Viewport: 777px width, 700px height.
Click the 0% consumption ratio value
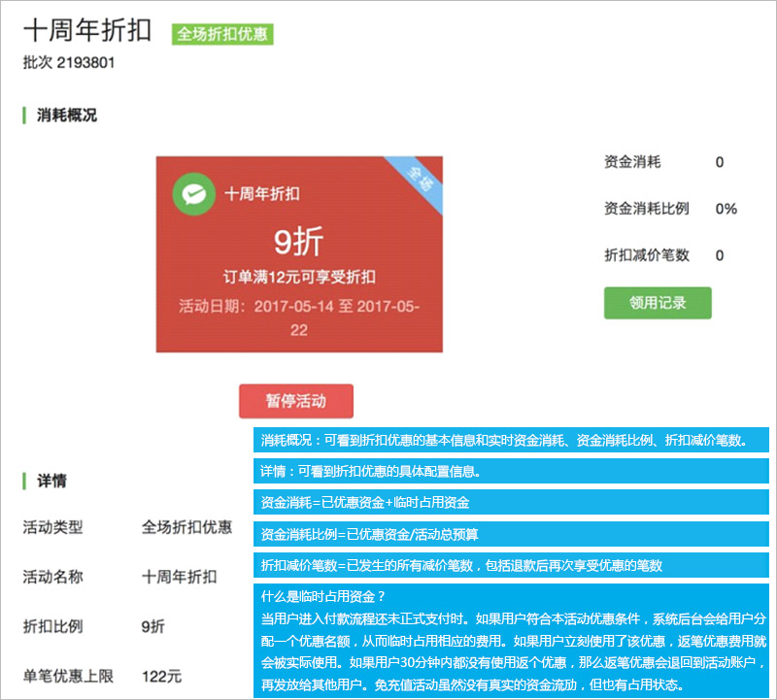[x=726, y=209]
